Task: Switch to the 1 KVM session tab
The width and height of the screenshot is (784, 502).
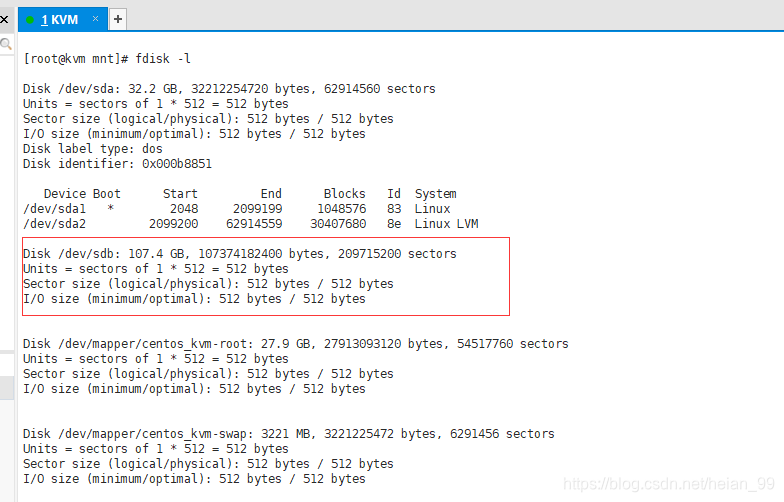Action: point(62,20)
